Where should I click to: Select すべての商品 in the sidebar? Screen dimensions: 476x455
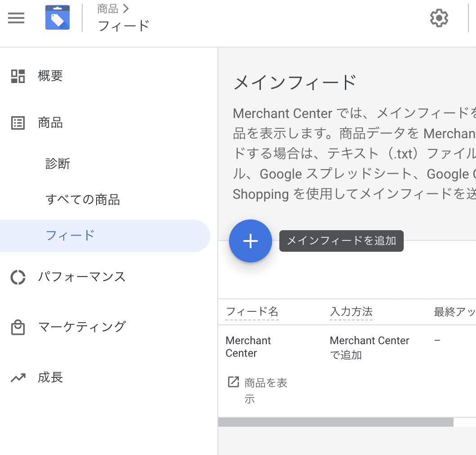pos(83,200)
